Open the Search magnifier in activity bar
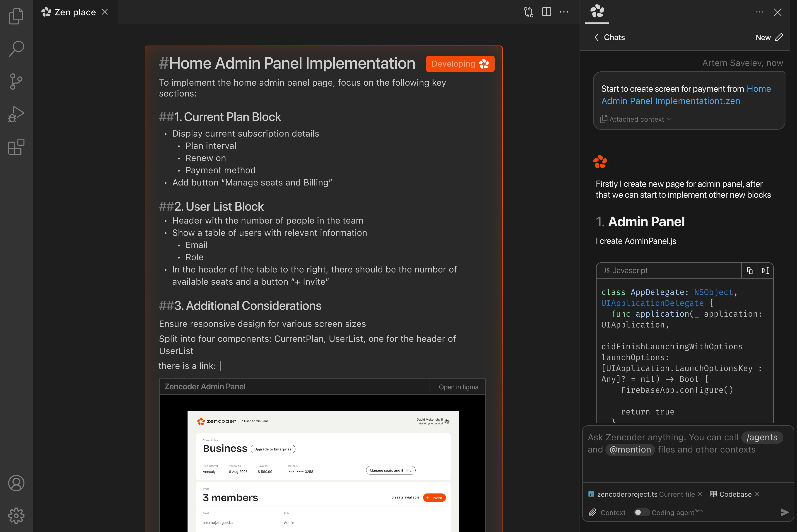The height and width of the screenshot is (532, 797). [x=16, y=48]
